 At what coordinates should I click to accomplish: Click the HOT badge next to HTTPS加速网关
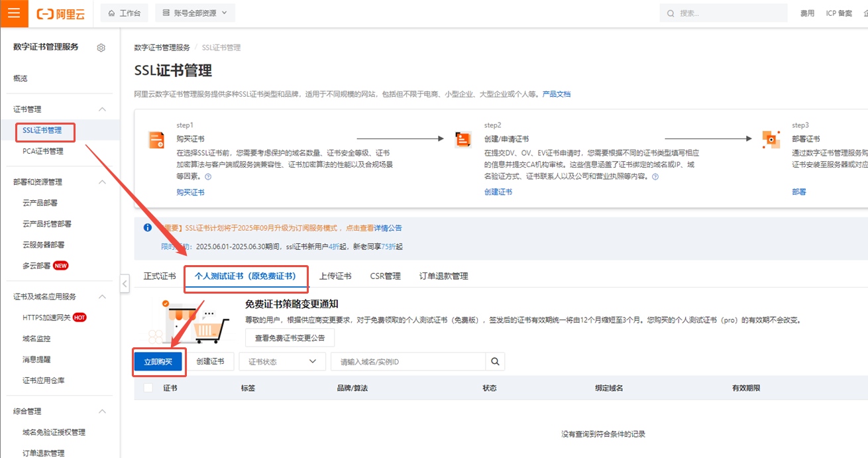point(80,317)
